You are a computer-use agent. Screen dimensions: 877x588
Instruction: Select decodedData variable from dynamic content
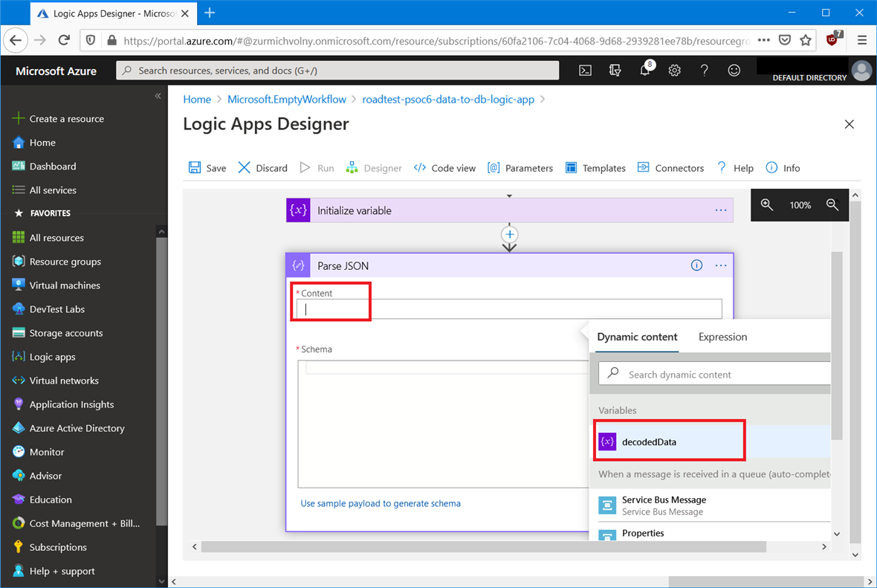(x=649, y=442)
